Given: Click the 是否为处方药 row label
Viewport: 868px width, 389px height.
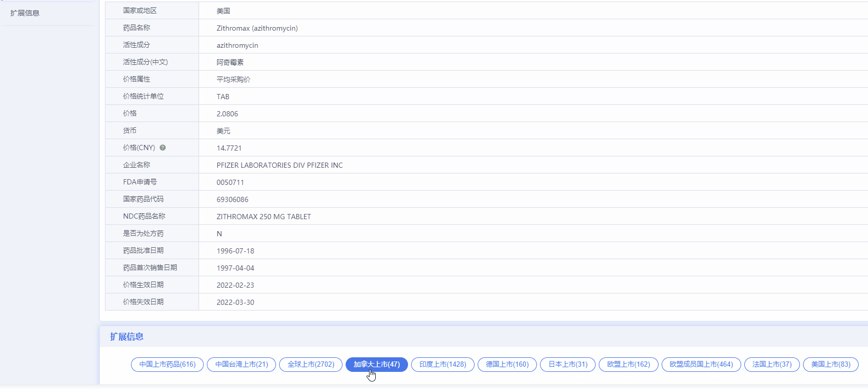Looking at the screenshot, I should [x=143, y=233].
